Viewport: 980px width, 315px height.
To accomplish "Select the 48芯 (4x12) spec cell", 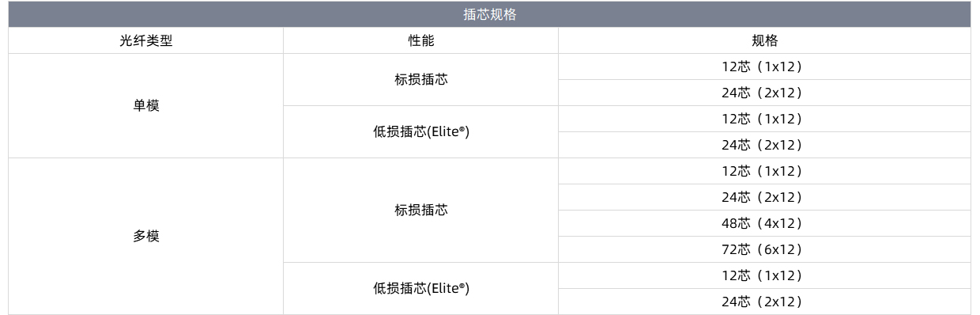I will point(764,223).
